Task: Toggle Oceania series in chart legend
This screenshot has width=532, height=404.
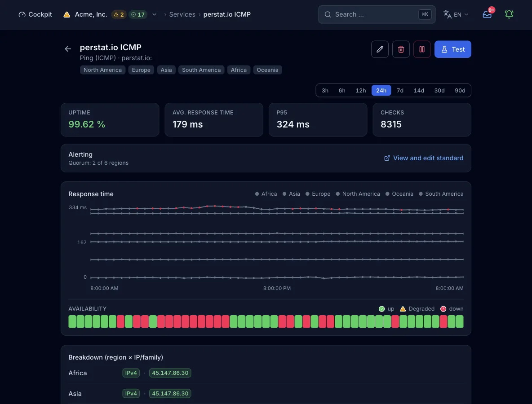Action: (399, 194)
